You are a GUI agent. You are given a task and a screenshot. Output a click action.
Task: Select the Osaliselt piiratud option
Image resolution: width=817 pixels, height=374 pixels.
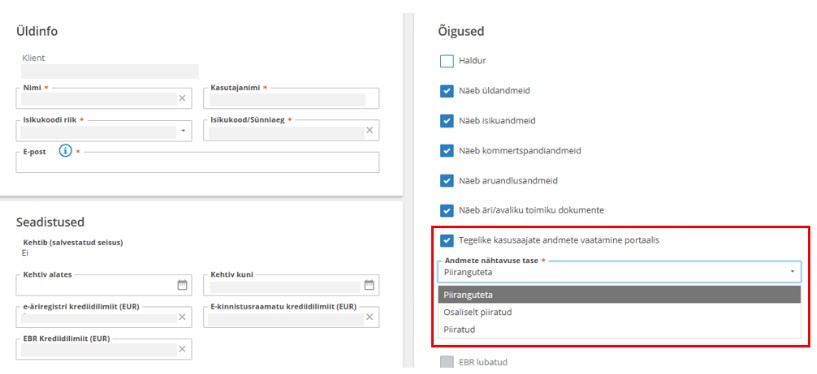pyautogui.click(x=619, y=313)
